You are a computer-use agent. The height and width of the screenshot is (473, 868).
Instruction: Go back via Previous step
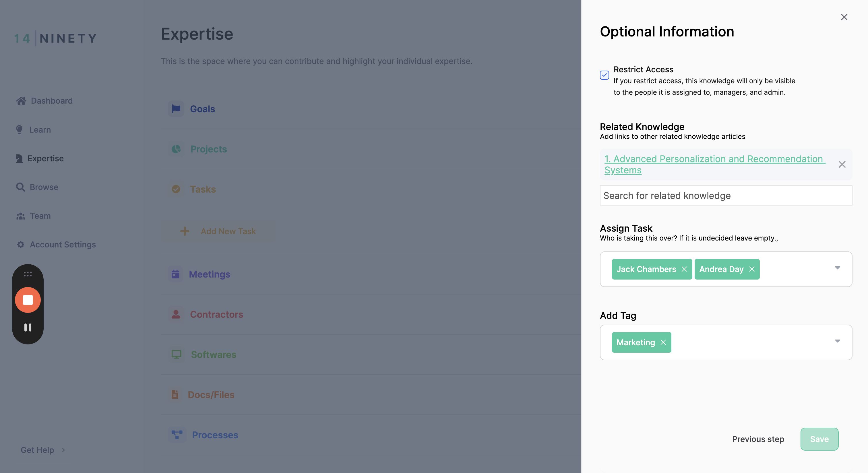[x=758, y=439]
